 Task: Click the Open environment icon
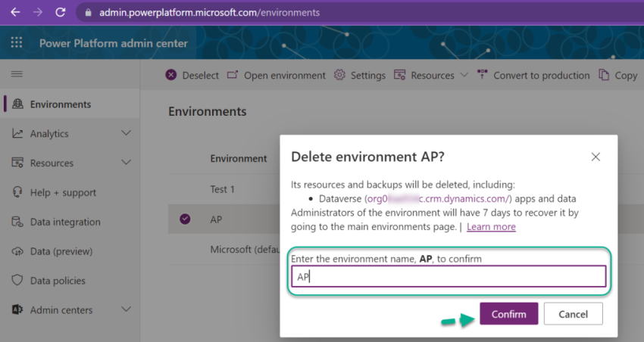[x=233, y=75]
